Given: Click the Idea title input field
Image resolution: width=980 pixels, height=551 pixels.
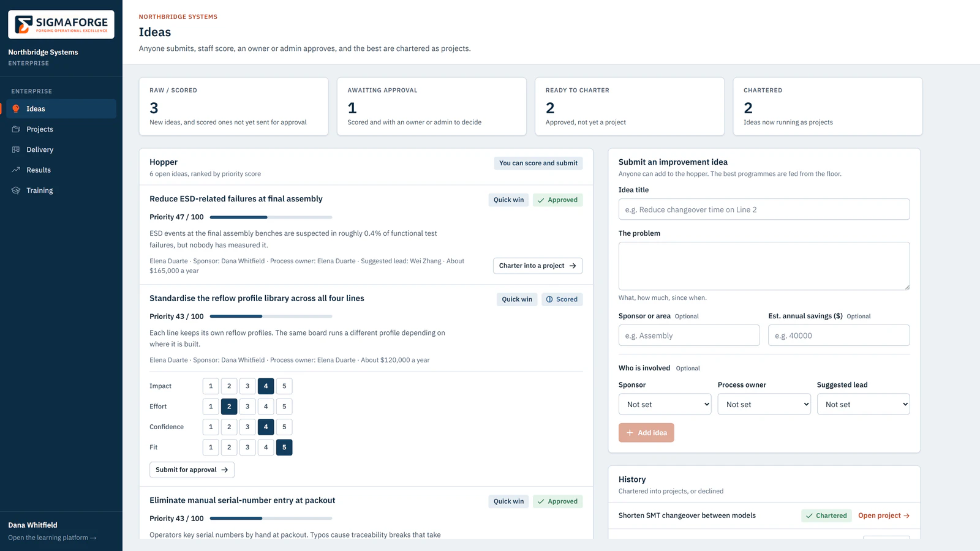Looking at the screenshot, I should coord(764,209).
